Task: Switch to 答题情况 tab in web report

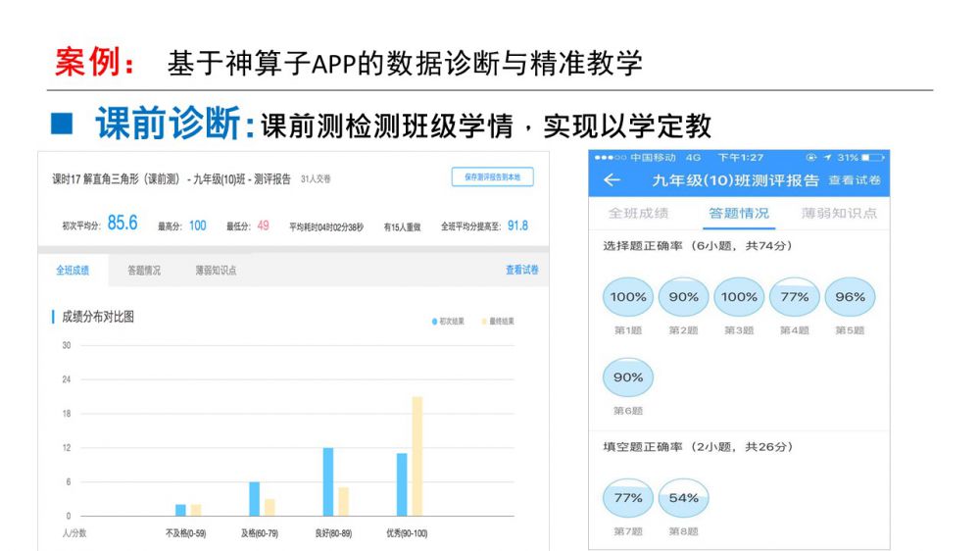Action: 144,271
